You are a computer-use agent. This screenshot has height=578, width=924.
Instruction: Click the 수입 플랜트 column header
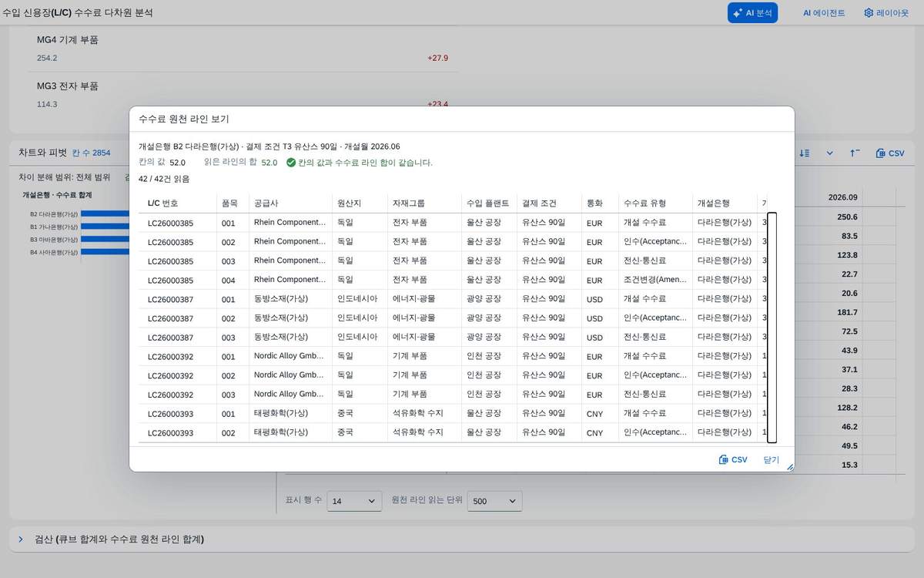[487, 203]
